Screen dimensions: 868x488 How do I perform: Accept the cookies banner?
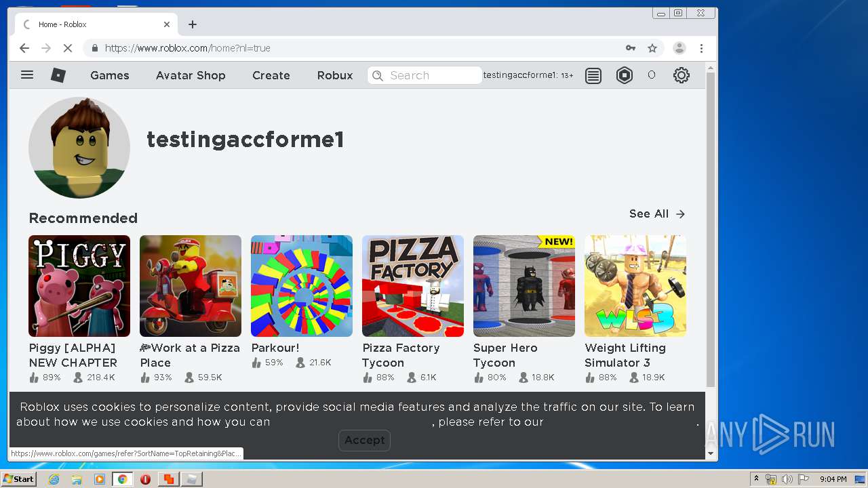(x=364, y=440)
